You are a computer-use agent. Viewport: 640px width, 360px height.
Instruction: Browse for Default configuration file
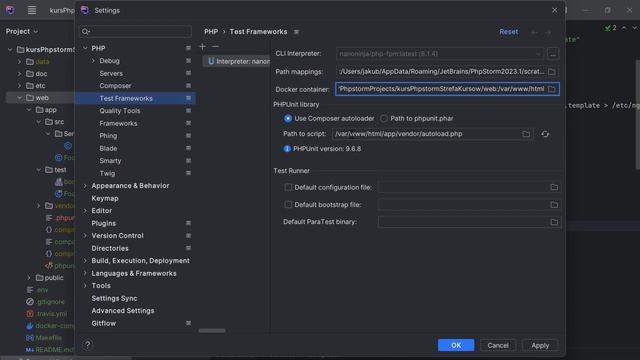pos(554,187)
